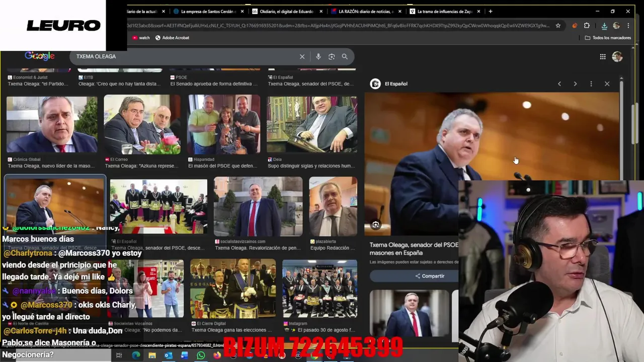The height and width of the screenshot is (362, 644).
Task: Click the EITB 'Oleaga: Creo que no hay' caption
Action: click(119, 84)
